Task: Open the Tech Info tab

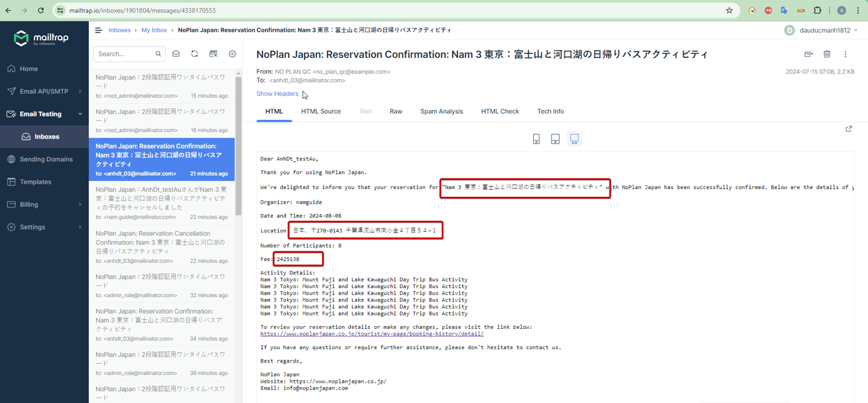Action: pos(550,111)
